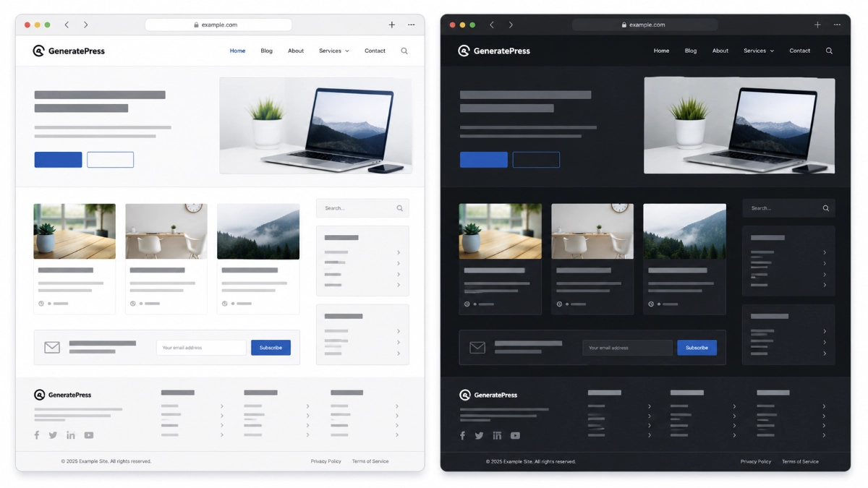Screen dimensions: 868x488
Task: Select About in the light window menu
Action: pyautogui.click(x=296, y=51)
